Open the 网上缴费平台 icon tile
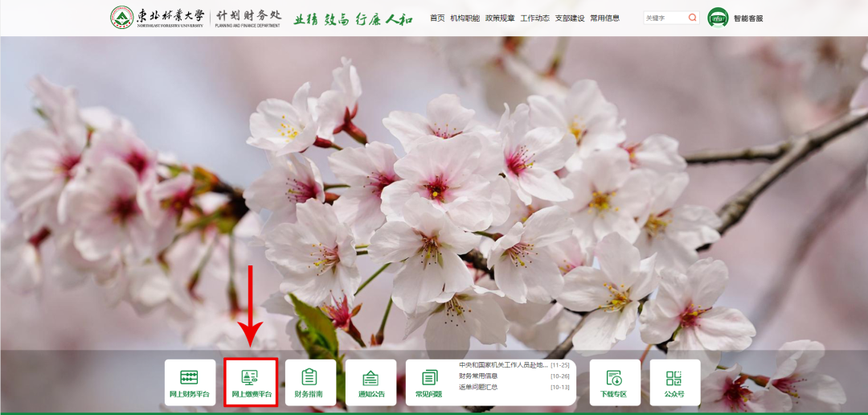The width and height of the screenshot is (868, 415). [x=251, y=383]
